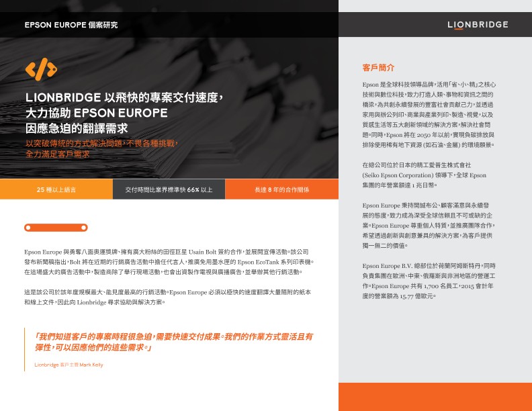This screenshot has height=411, width=532.
Task: Click the orange pill-shaped section marker
Action: coord(56,228)
